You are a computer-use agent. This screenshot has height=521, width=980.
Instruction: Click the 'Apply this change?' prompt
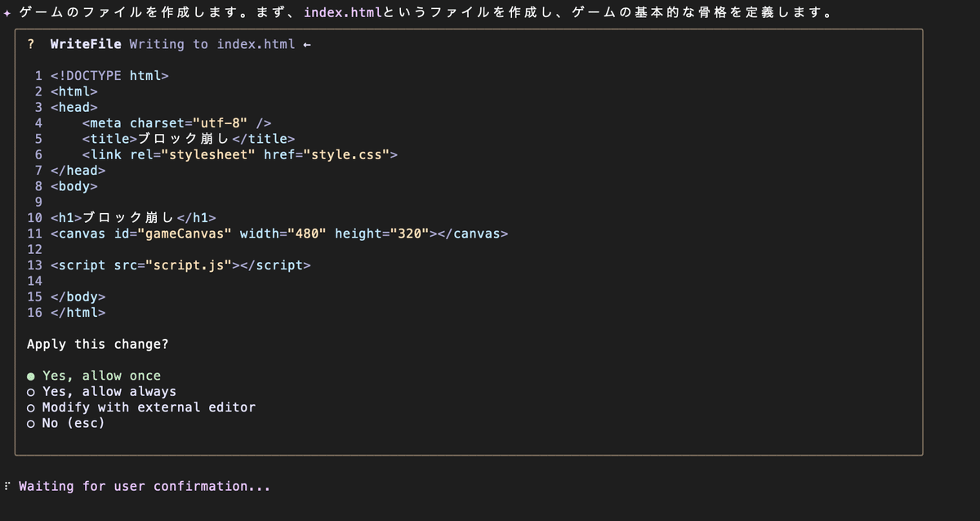(x=98, y=344)
